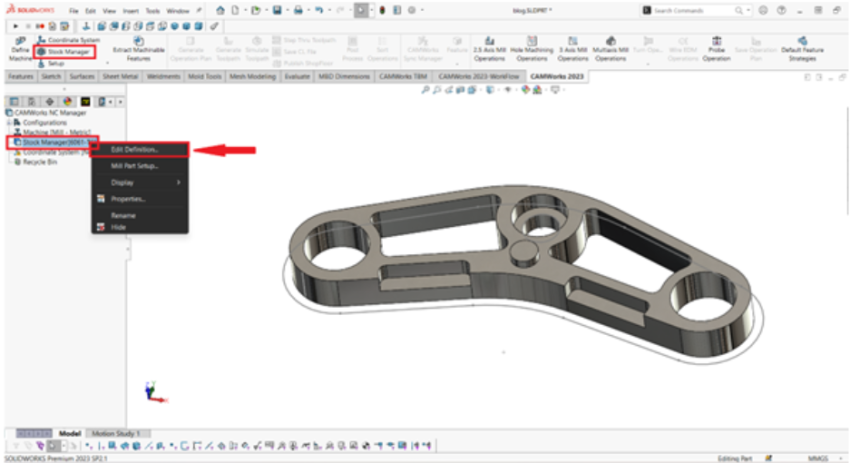Image resolution: width=850 pixels, height=463 pixels.
Task: Click Properties in the context menu
Action: [128, 199]
